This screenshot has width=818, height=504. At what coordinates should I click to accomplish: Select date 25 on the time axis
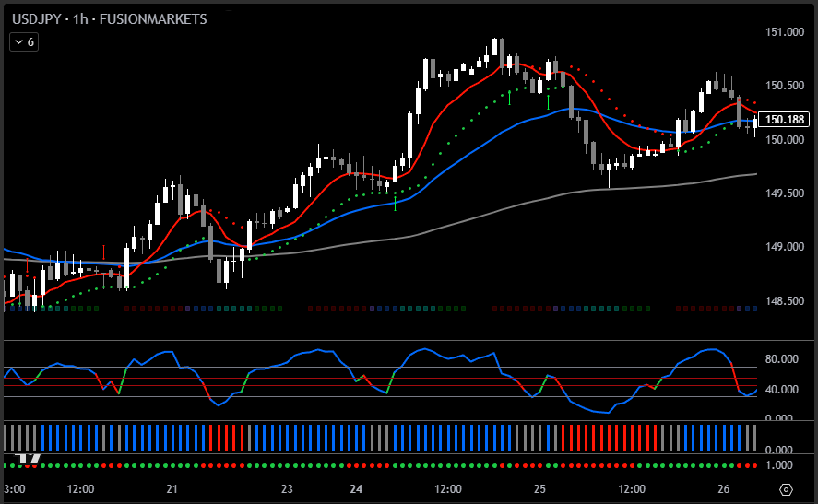539,489
